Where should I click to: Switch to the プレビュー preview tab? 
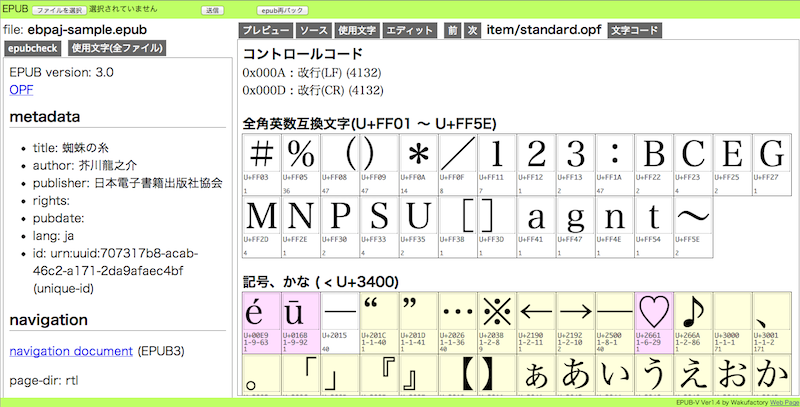point(268,31)
